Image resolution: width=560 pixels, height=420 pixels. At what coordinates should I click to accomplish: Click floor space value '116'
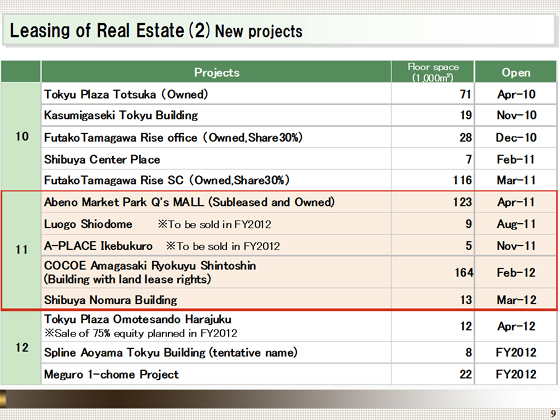(462, 180)
